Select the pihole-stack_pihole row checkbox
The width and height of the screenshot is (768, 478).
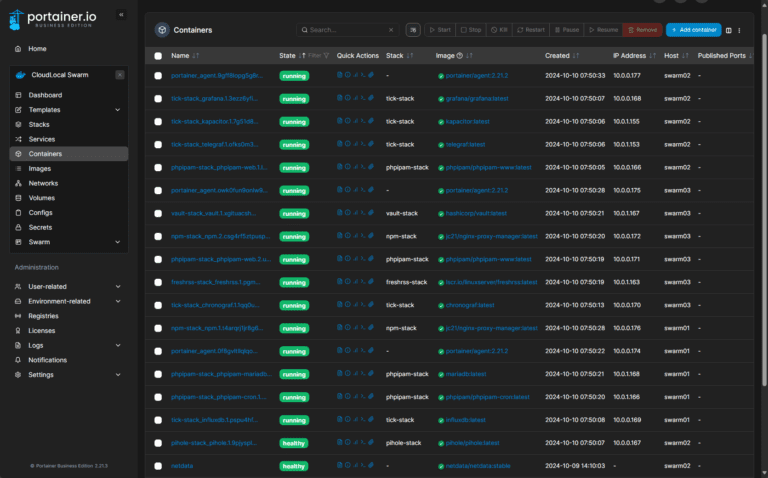pyautogui.click(x=158, y=443)
